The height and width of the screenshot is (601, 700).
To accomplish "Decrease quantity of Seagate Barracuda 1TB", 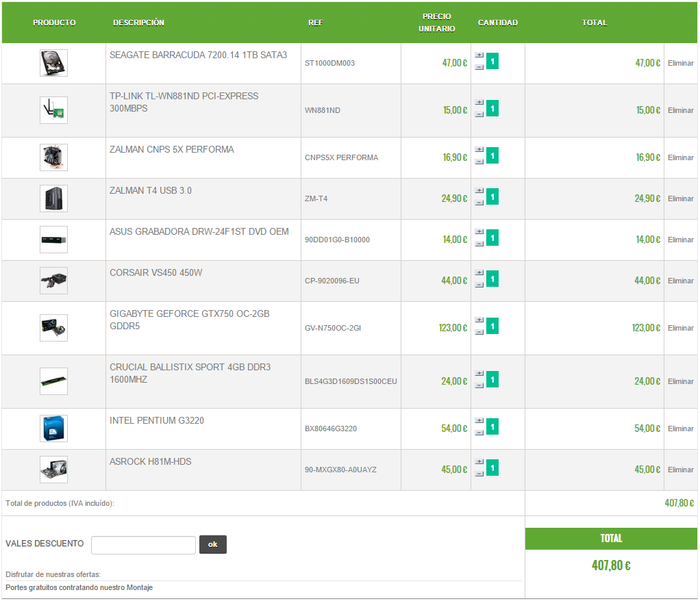I will [x=479, y=67].
